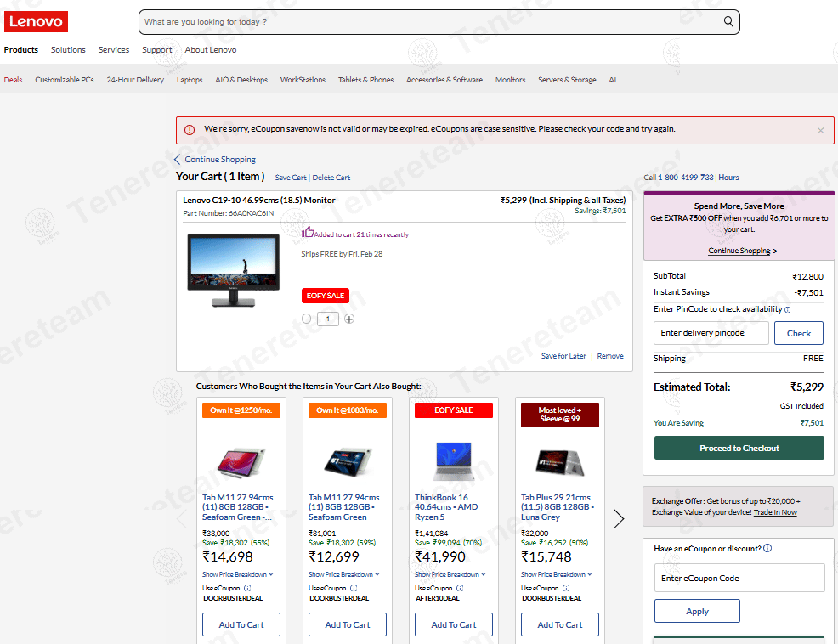838x644 pixels.
Task: Click the Check pincode button
Action: (798, 333)
